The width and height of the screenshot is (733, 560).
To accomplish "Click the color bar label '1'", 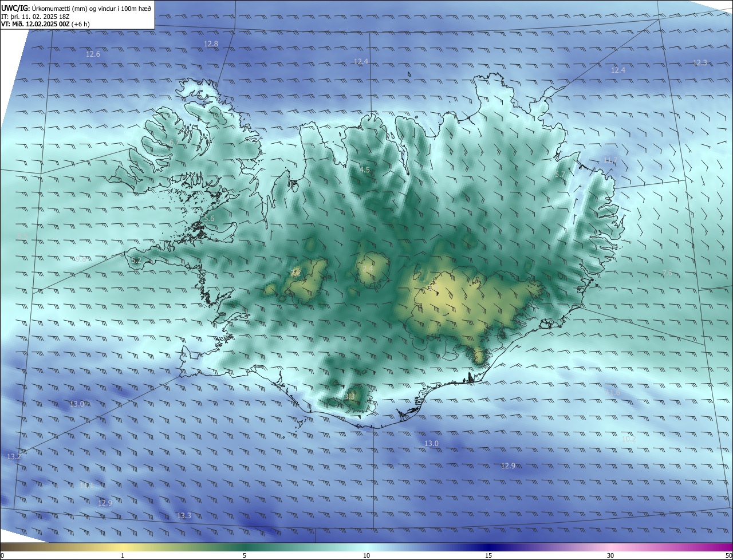I will pyautogui.click(x=123, y=555).
